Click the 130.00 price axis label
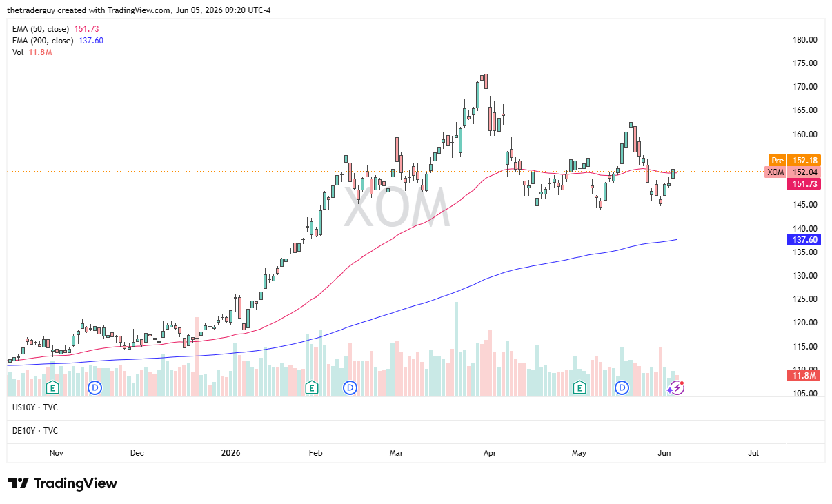 805,276
